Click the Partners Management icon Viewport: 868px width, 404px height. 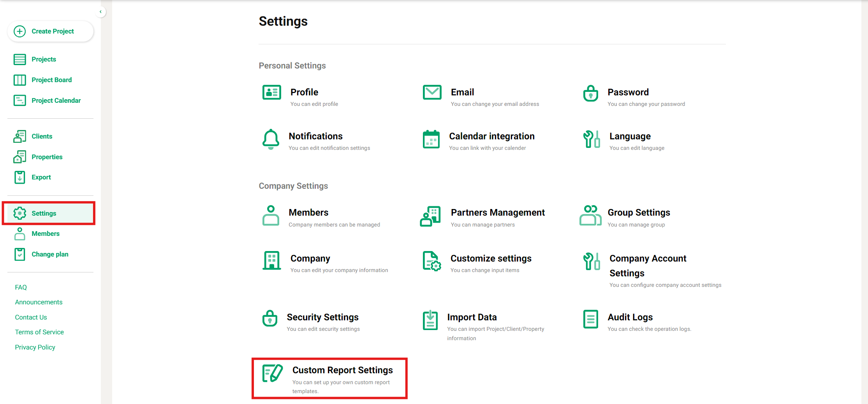[430, 216]
